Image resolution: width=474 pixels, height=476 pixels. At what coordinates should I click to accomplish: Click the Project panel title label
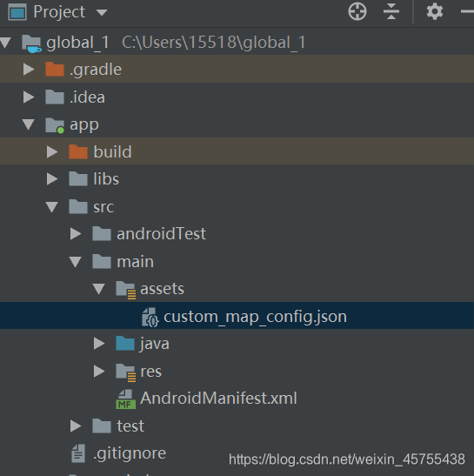click(x=59, y=13)
